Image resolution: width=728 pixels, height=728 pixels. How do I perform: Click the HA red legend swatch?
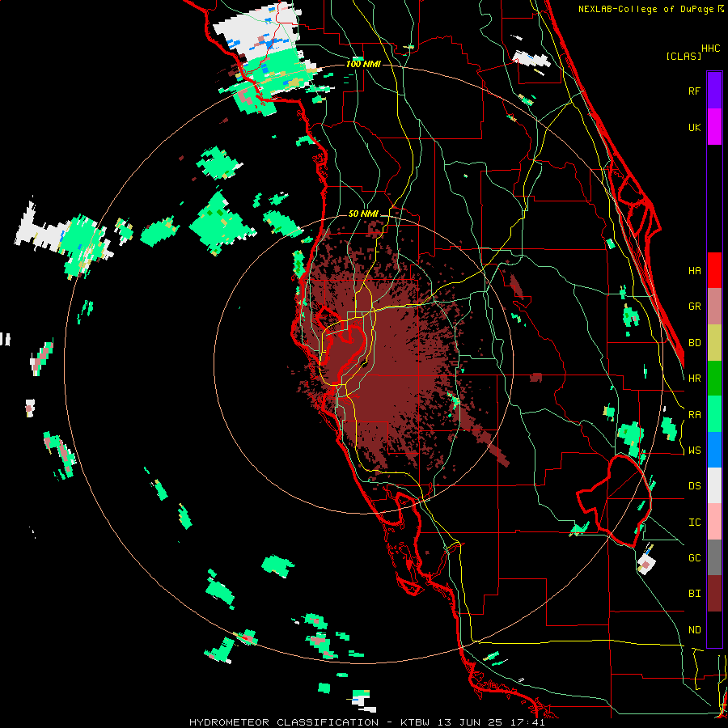(x=714, y=270)
